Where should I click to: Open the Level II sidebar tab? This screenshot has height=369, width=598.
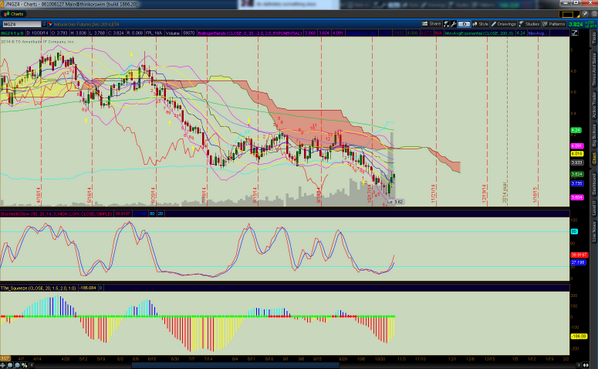coord(594,209)
